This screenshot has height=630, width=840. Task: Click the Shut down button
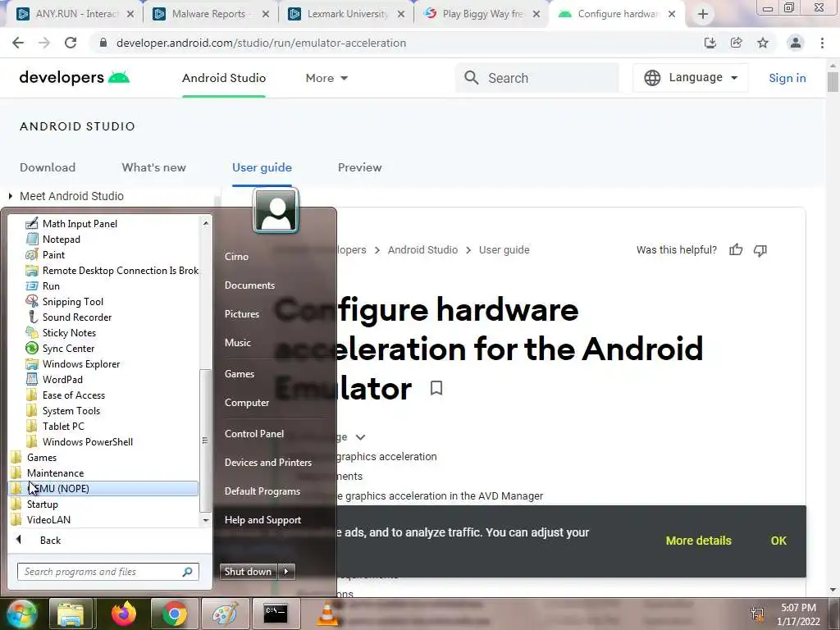(x=248, y=572)
